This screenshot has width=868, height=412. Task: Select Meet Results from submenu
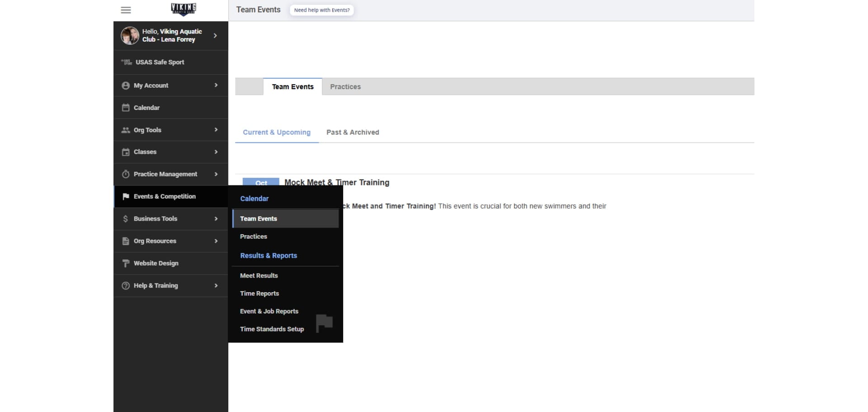259,275
